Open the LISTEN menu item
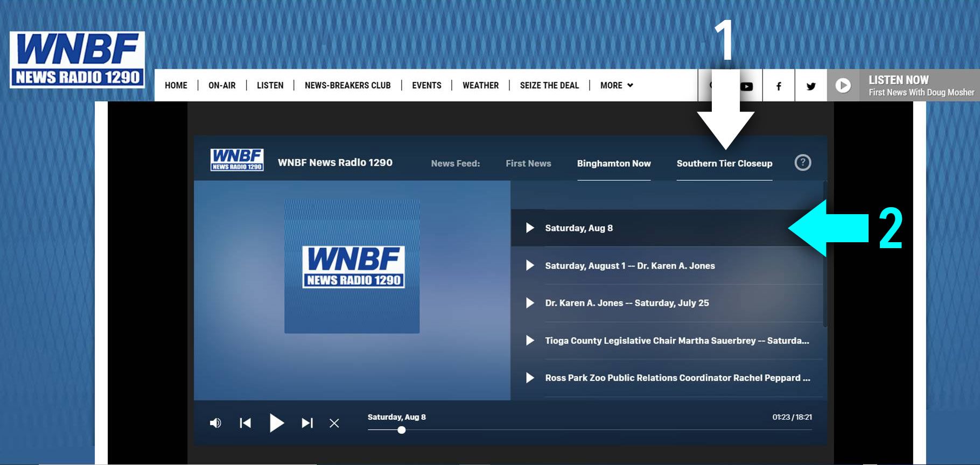Image resolution: width=980 pixels, height=465 pixels. (270, 86)
